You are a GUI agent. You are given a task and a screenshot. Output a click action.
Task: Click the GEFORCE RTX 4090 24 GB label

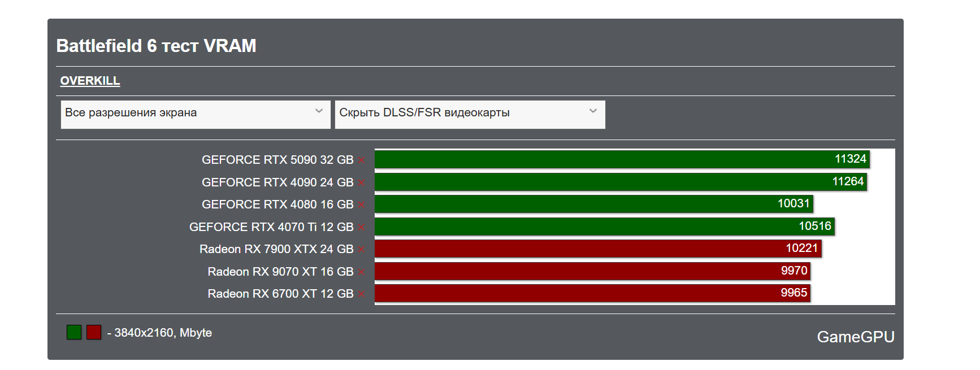coord(277,182)
